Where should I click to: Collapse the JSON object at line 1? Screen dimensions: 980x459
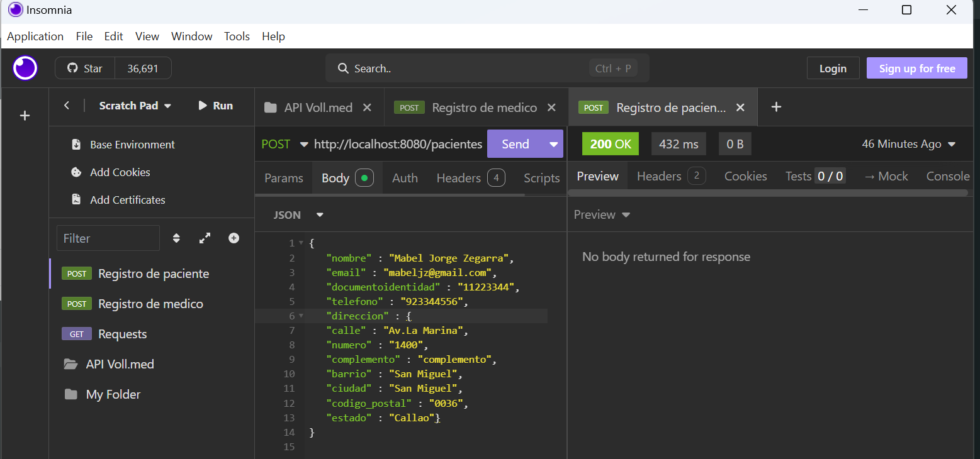pyautogui.click(x=301, y=243)
